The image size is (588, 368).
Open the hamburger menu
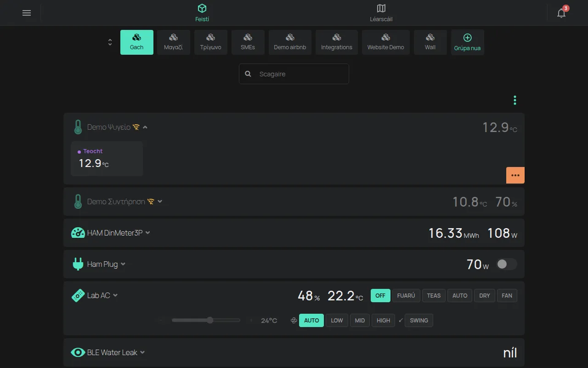pos(27,13)
